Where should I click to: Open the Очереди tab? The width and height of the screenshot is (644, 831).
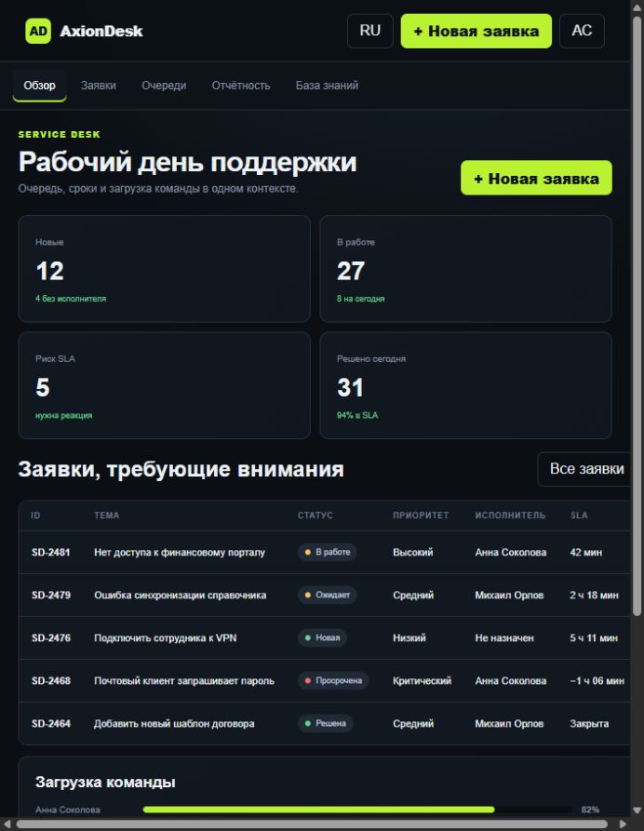point(164,86)
